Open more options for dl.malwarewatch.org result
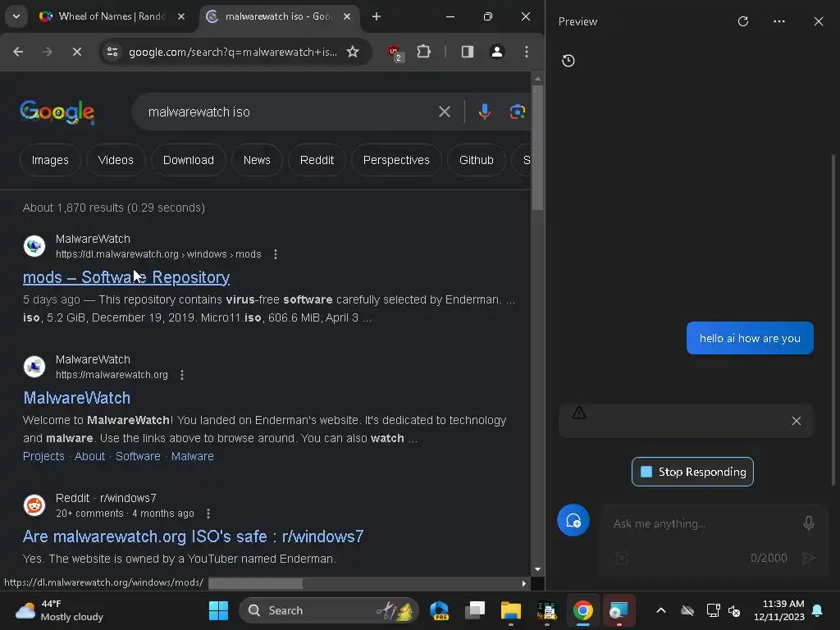The width and height of the screenshot is (840, 630). (276, 254)
